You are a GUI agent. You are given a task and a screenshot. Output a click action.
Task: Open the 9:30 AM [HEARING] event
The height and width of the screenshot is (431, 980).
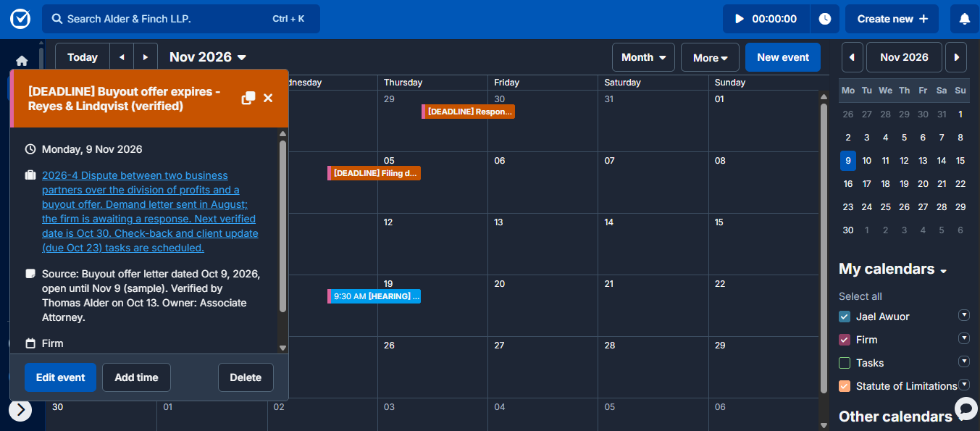point(374,296)
